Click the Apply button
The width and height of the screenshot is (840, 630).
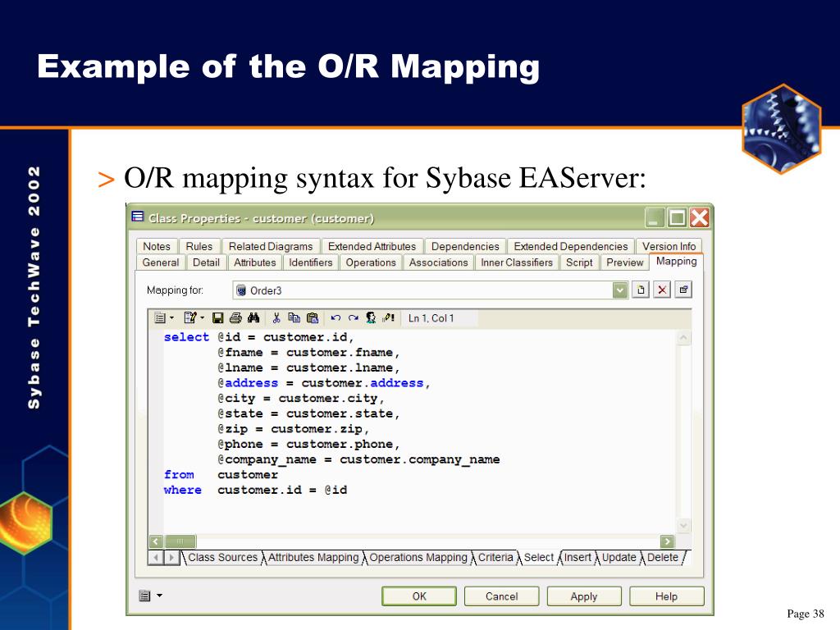pos(584,596)
